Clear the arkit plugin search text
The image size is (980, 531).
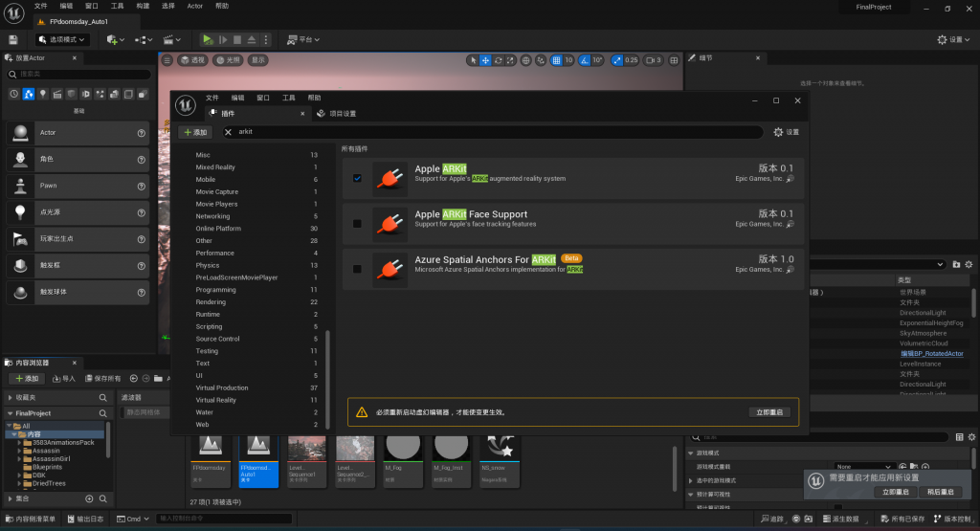tap(228, 132)
